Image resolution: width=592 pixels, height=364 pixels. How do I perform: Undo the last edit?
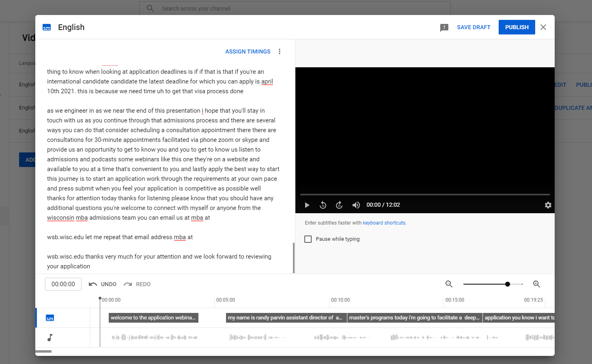pyautogui.click(x=103, y=284)
